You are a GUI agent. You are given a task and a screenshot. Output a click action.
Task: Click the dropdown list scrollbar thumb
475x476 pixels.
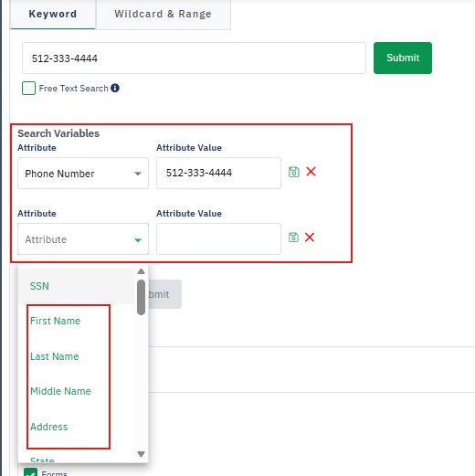pos(141,297)
